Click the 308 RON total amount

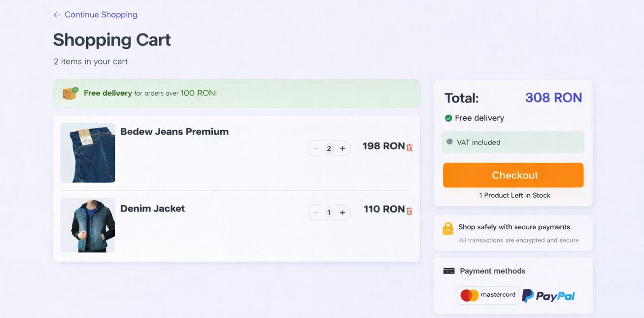click(x=553, y=98)
